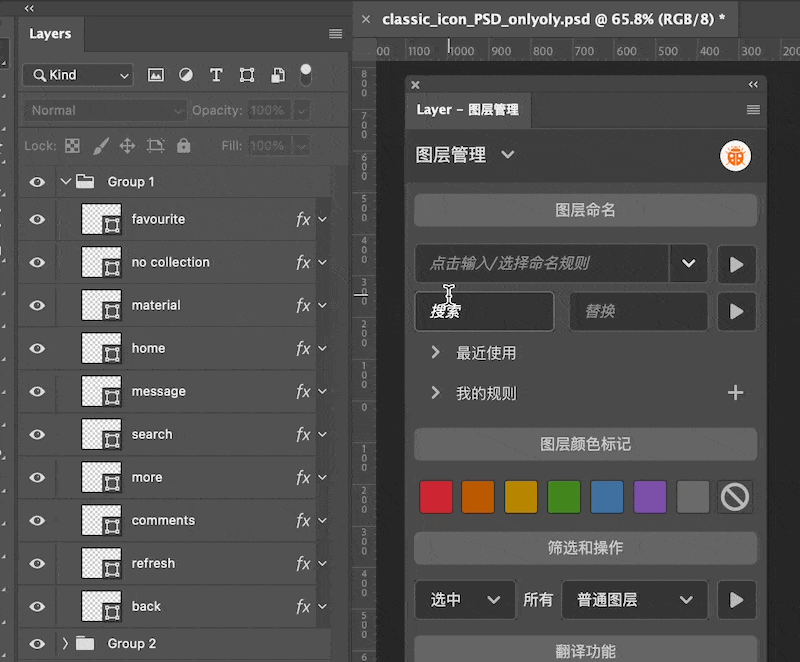This screenshot has width=800, height=662.
Task: Run the naming rule play button
Action: click(736, 264)
